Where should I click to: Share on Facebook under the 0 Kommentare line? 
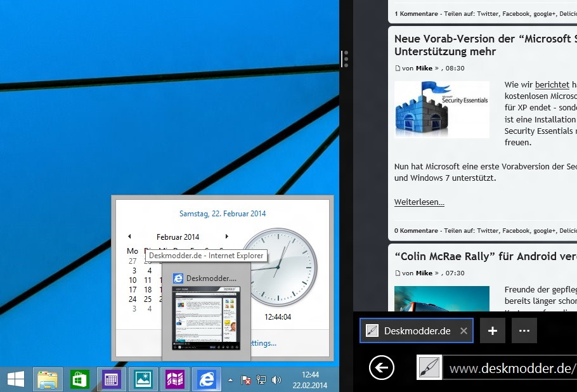[516, 231]
